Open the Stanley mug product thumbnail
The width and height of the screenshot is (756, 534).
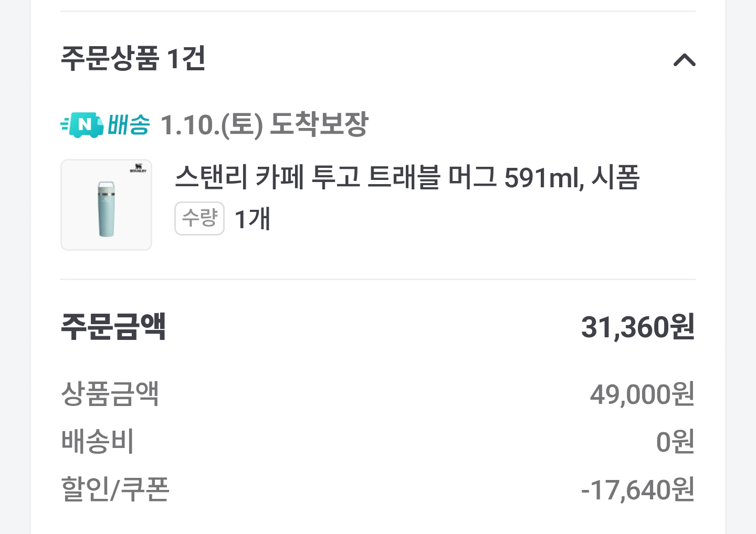coord(106,205)
